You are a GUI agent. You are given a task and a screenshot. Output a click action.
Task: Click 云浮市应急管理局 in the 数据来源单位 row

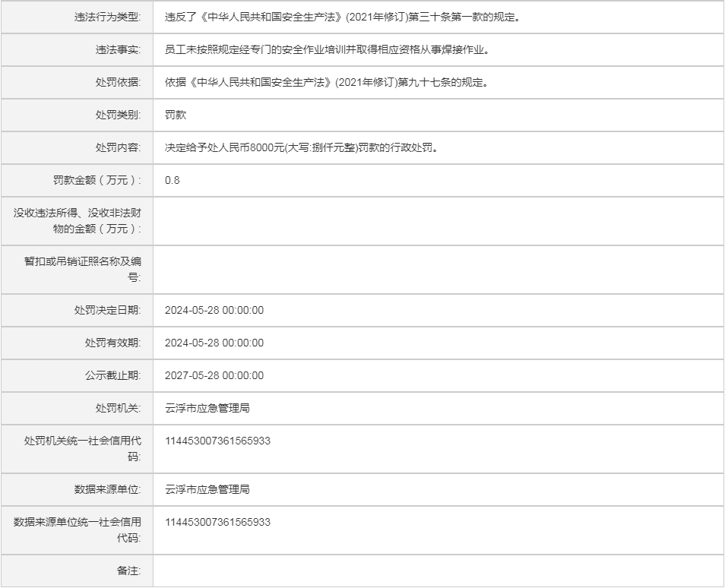[207, 489]
